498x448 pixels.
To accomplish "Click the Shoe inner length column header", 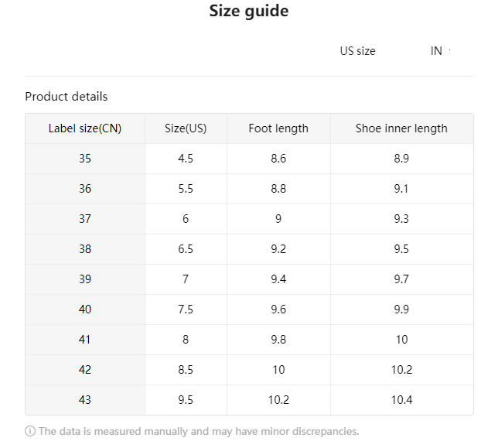I will point(401,128).
